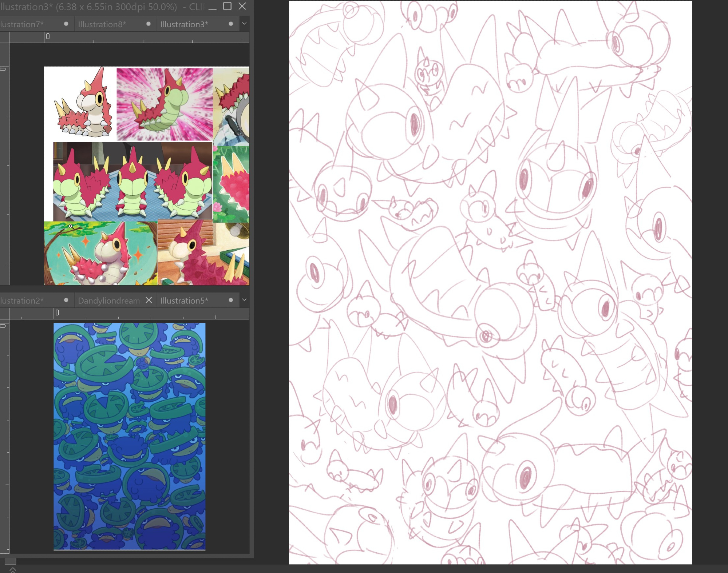Click the unsaved dot on Illustration8* tab
Screen dimensions: 728x573
pyautogui.click(x=148, y=24)
